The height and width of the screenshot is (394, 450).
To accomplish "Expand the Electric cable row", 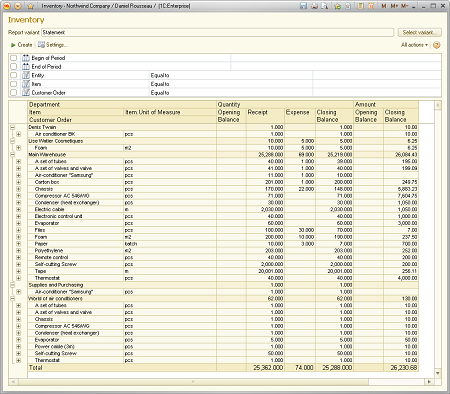I will (x=18, y=209).
